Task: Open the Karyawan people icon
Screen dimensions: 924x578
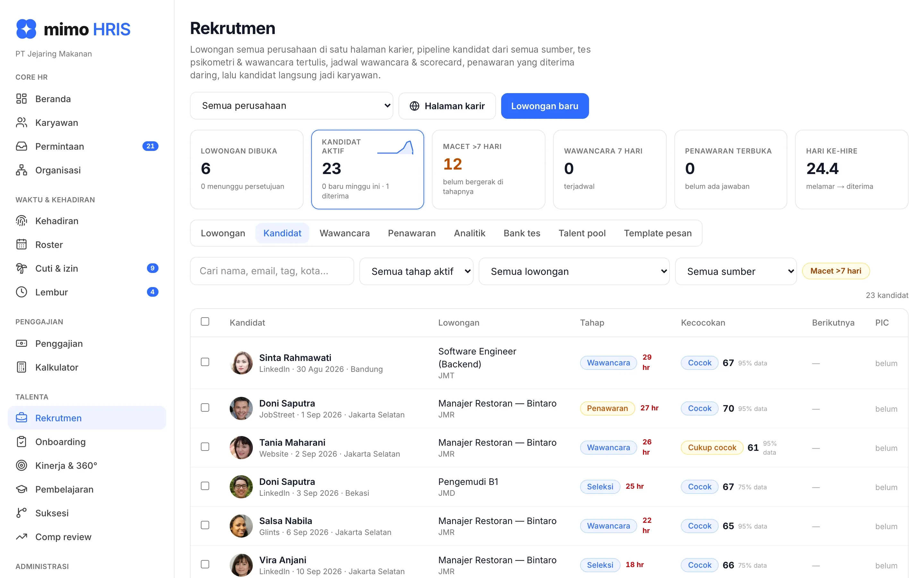Action: pos(21,122)
